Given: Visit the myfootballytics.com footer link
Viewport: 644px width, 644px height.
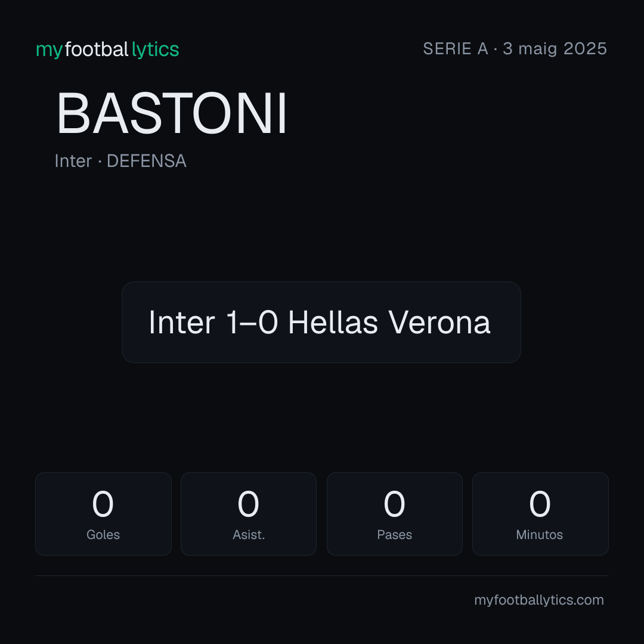Looking at the screenshot, I should 539,600.
